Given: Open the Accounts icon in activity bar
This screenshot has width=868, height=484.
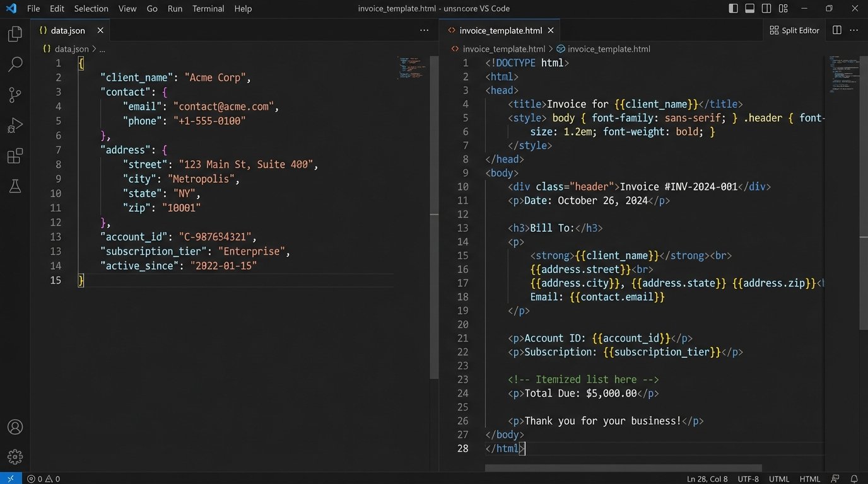Looking at the screenshot, I should 15,427.
